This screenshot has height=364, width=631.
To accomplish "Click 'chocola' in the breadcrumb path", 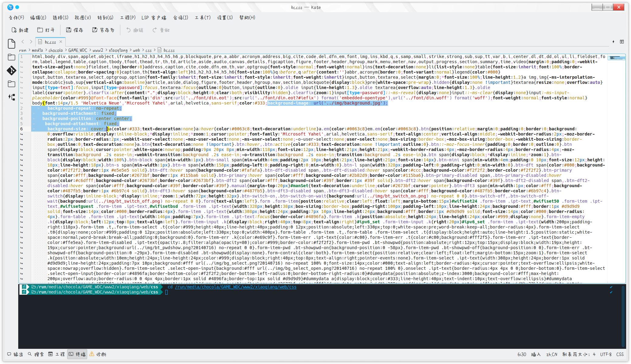I will tap(56, 50).
